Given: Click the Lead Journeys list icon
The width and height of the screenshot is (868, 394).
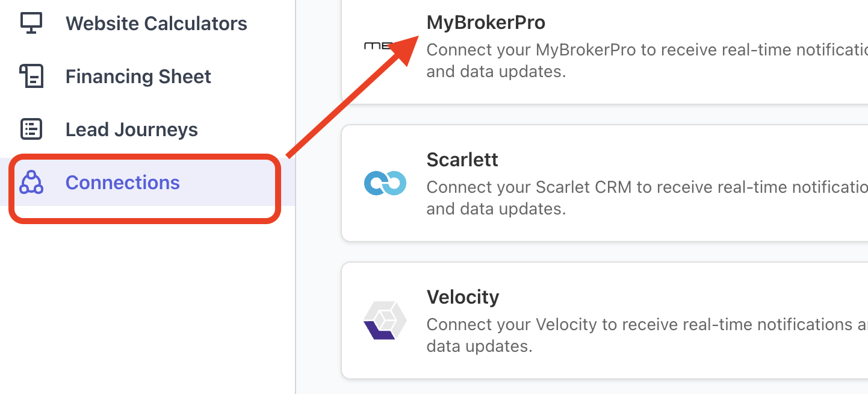Looking at the screenshot, I should (31, 129).
